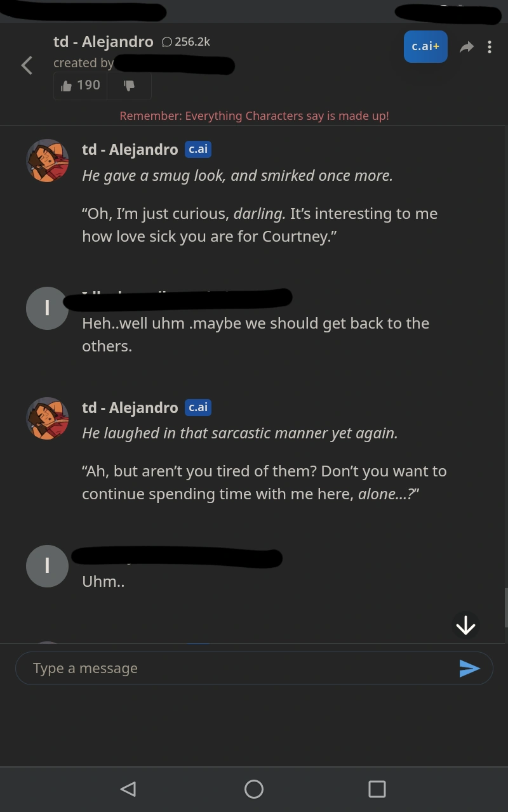Tap the user avatar beside 'Heh..well uhm'

pos(47,308)
